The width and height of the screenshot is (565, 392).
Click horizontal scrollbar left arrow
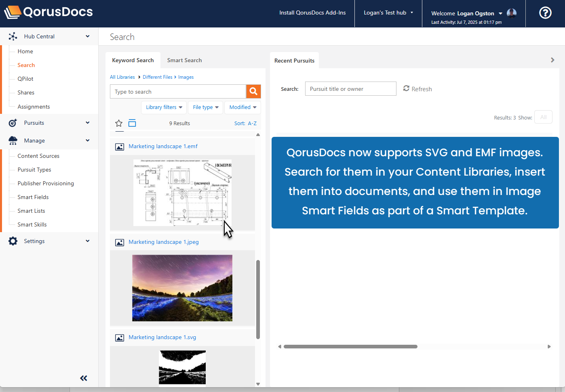coord(280,346)
